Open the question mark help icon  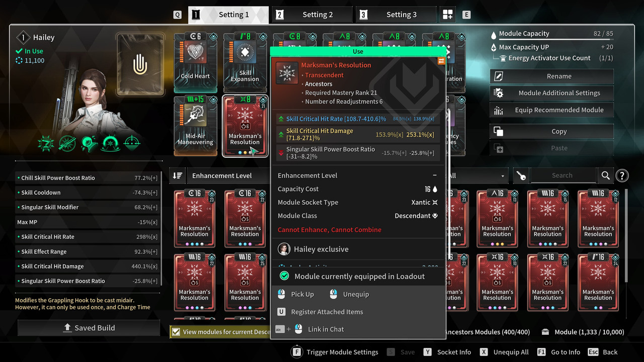(x=622, y=175)
